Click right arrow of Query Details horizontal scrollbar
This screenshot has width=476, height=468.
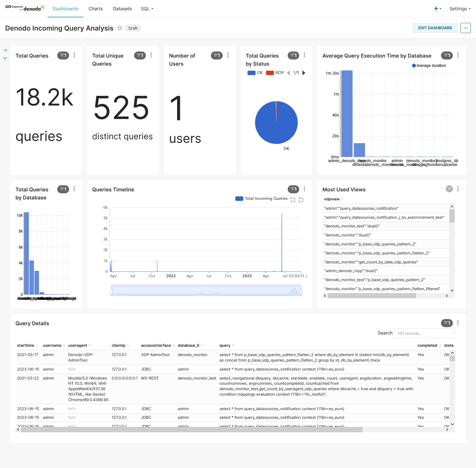point(447,429)
